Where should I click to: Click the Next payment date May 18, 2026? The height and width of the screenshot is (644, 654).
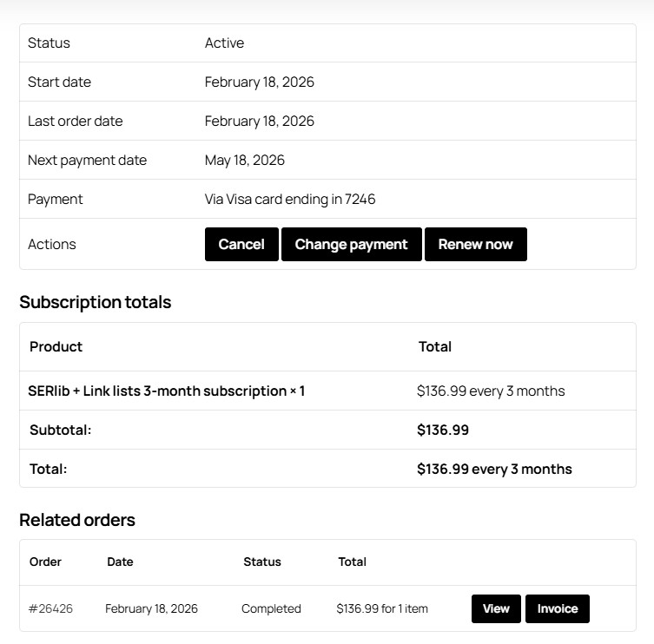pyautogui.click(x=245, y=160)
